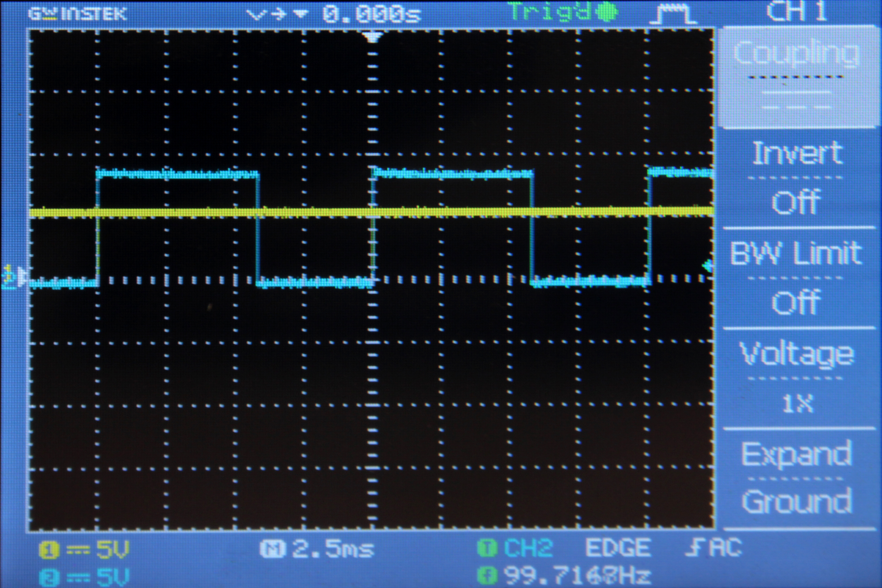Click the yellow channel 1 trace line
The image size is (882, 588).
click(371, 212)
